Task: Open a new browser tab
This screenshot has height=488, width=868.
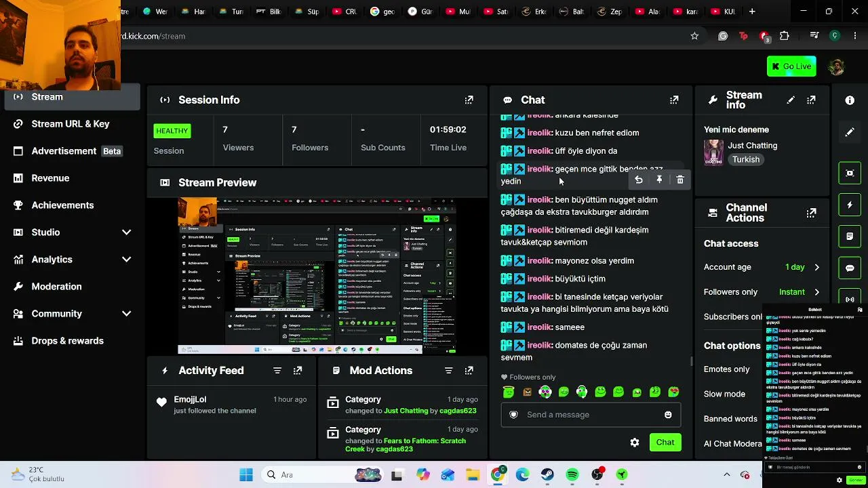Action: (752, 12)
